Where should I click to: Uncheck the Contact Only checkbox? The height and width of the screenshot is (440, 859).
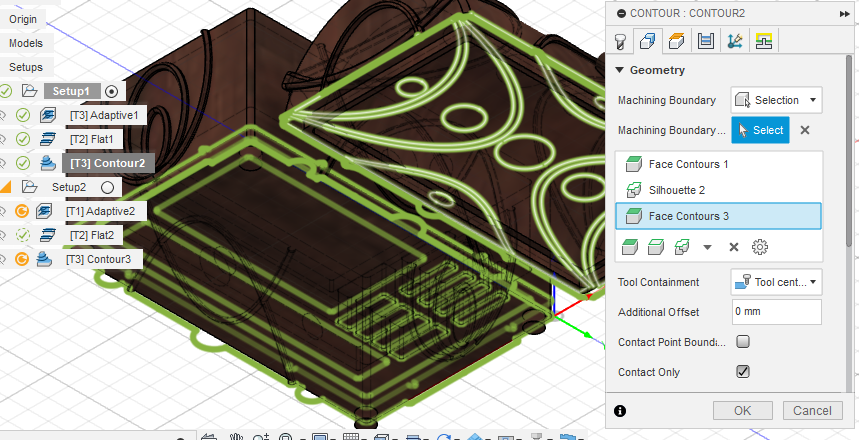[743, 372]
